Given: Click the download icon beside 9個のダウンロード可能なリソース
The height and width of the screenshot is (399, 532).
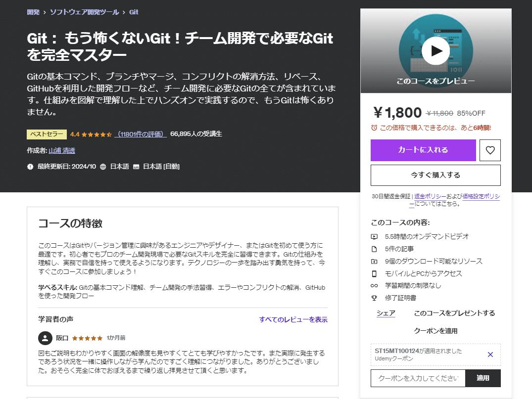Looking at the screenshot, I should click(374, 262).
